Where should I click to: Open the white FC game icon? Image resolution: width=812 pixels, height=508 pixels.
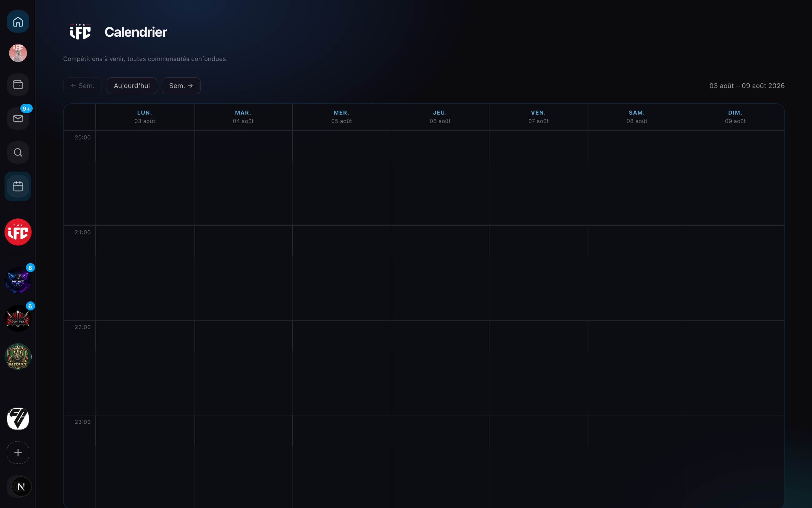pos(18,419)
